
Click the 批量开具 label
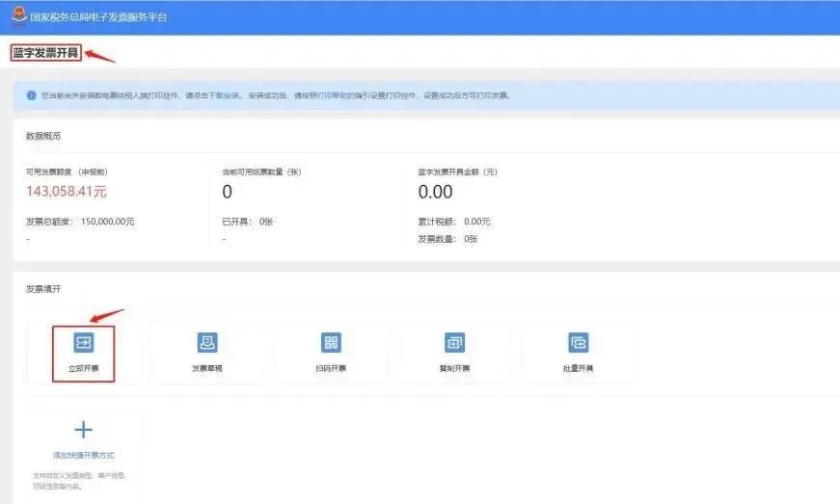pyautogui.click(x=579, y=368)
